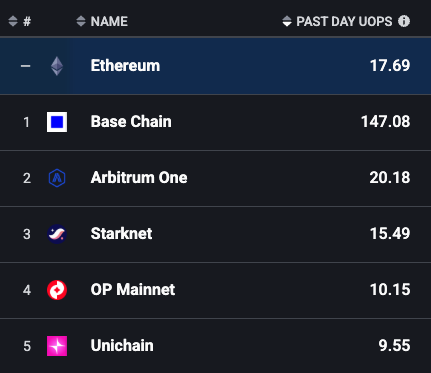Sort by rank number column arrows
The height and width of the screenshot is (373, 431).
pos(13,21)
